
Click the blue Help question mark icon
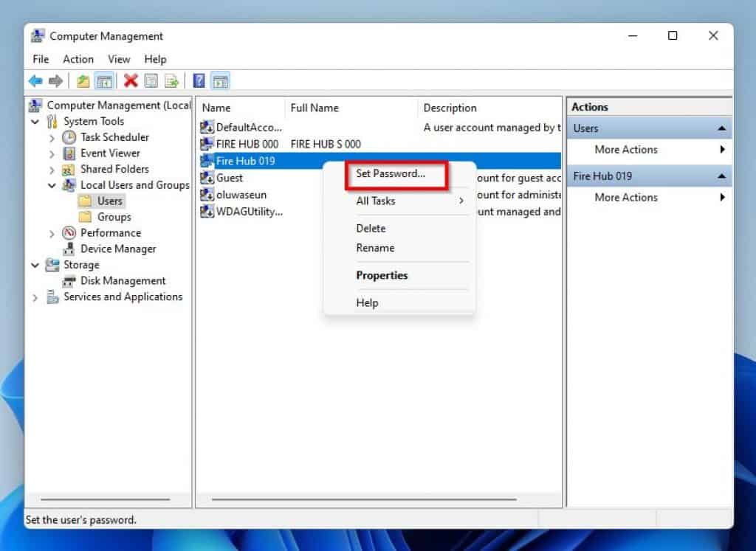click(199, 81)
